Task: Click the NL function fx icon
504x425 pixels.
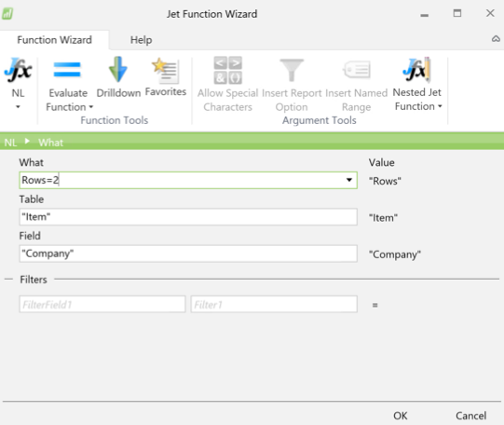Action: (18, 70)
